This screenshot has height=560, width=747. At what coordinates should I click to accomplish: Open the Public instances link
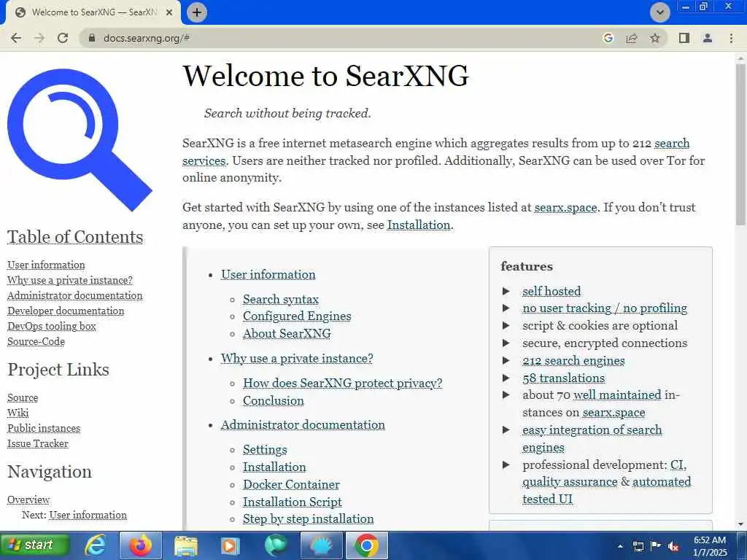[x=44, y=428]
